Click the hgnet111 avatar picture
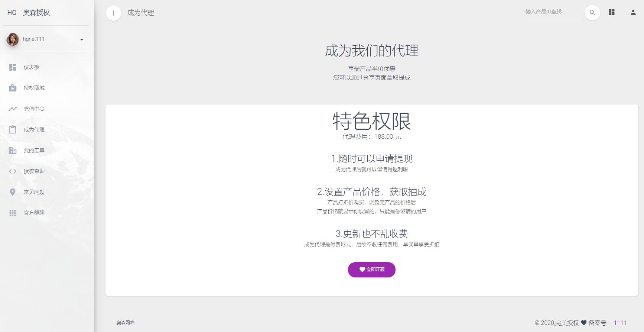The height and width of the screenshot is (332, 644). coord(13,39)
